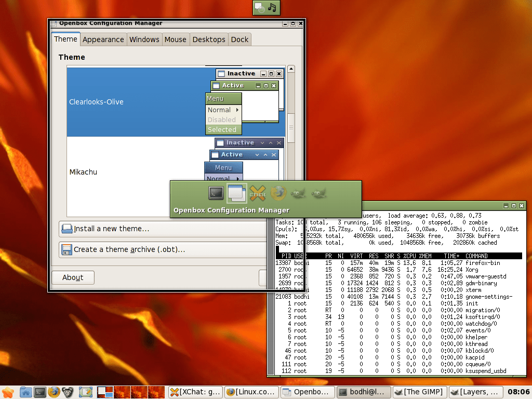Pick the Firefox icon in window switcher
532x399 pixels.
278,193
